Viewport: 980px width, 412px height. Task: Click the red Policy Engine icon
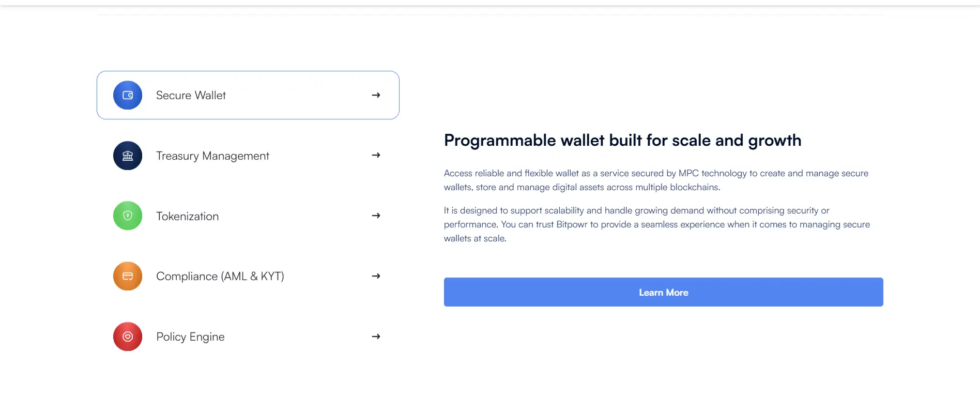click(128, 337)
